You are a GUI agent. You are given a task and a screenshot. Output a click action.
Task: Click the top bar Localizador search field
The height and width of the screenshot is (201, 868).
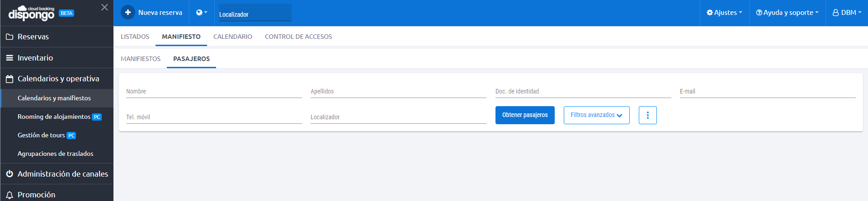[255, 13]
